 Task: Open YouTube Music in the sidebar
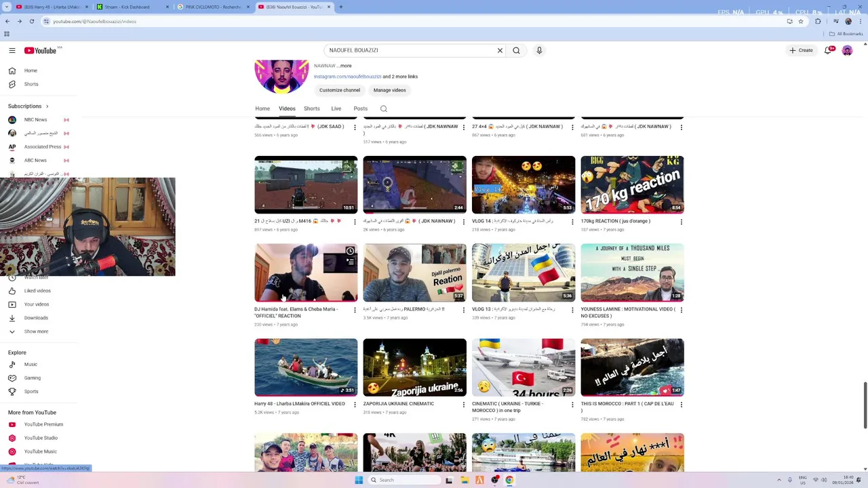coord(41,451)
